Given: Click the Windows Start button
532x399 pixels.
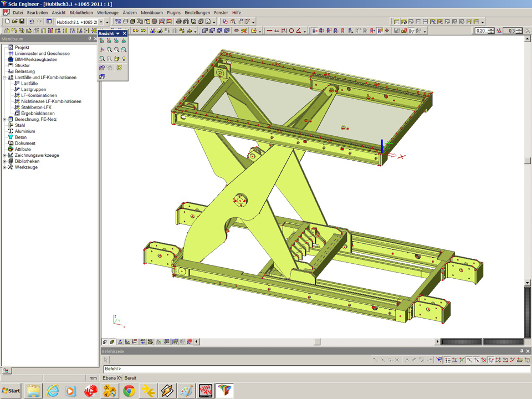Looking at the screenshot, I should coord(11,391).
